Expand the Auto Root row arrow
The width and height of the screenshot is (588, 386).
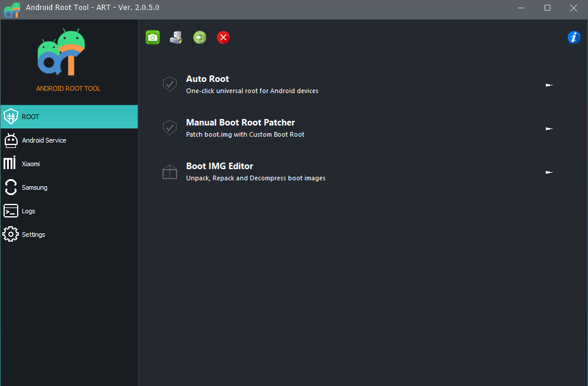(x=549, y=84)
